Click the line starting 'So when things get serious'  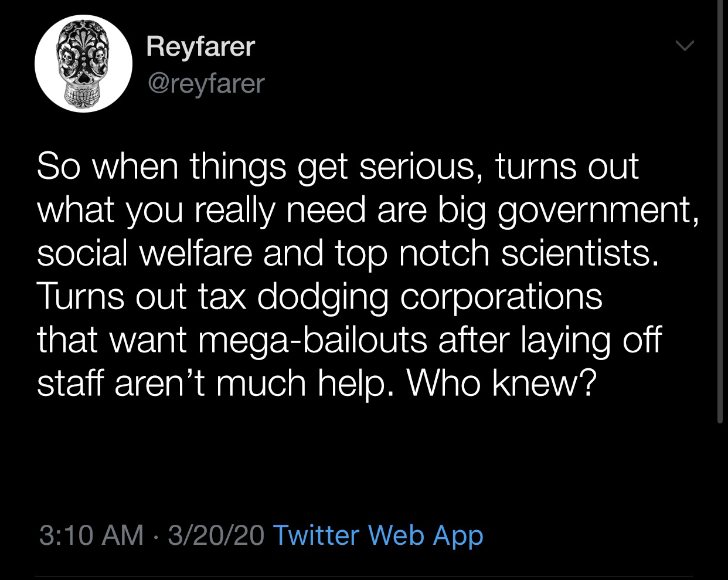pos(338,167)
